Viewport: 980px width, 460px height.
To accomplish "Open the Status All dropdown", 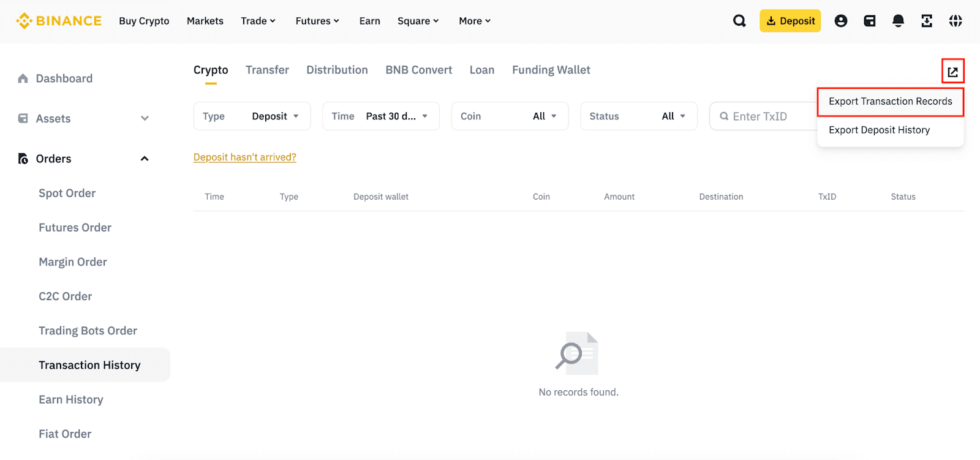I will 639,116.
